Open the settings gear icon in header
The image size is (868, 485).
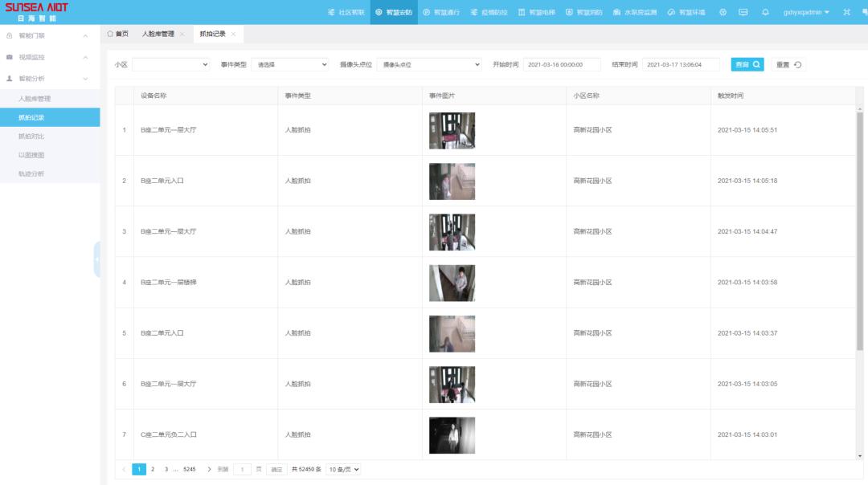pyautogui.click(x=723, y=12)
